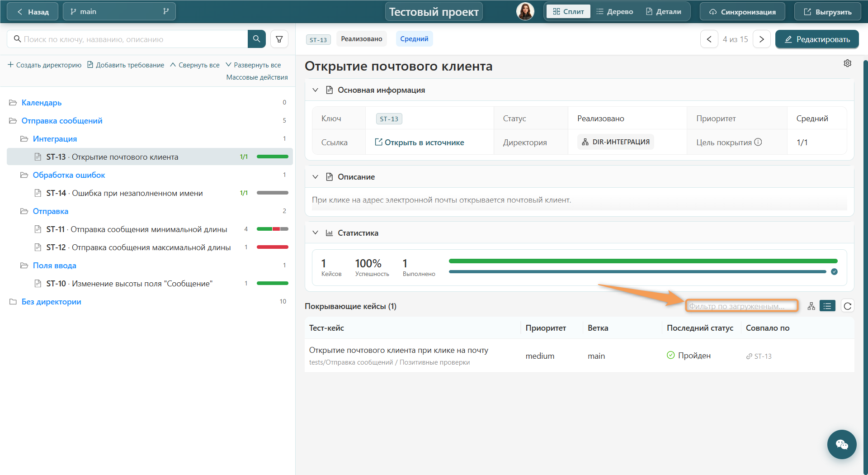Screen dimensions: 868x475
Task: Click the green statistics progress bar
Action: tap(643, 261)
